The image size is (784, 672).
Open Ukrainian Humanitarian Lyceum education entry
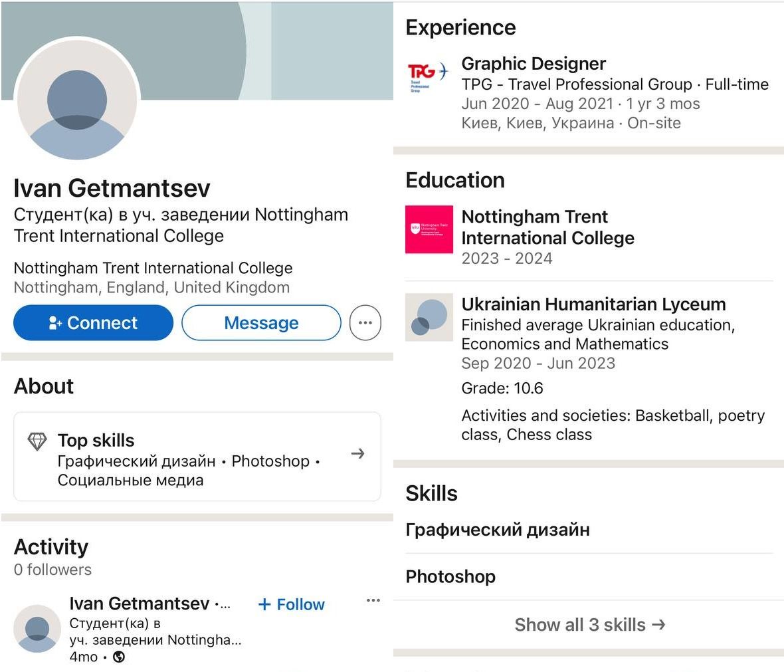(593, 304)
